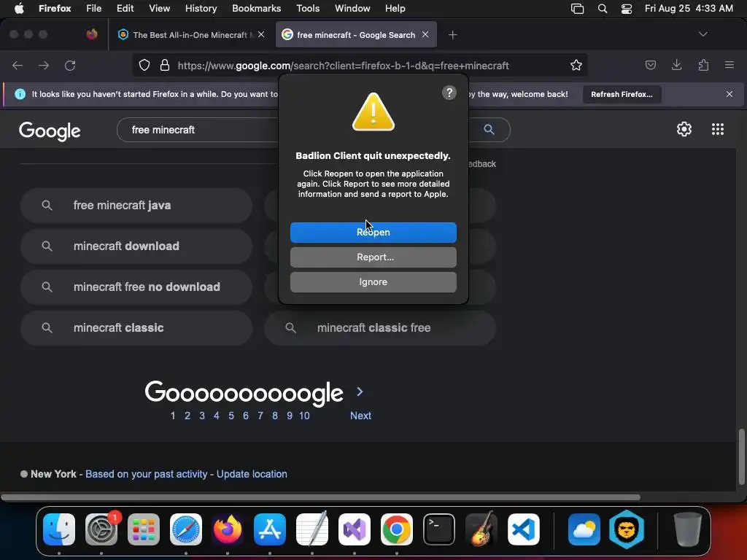
Task: Select suggestion minecraft free no download
Action: tap(136, 287)
